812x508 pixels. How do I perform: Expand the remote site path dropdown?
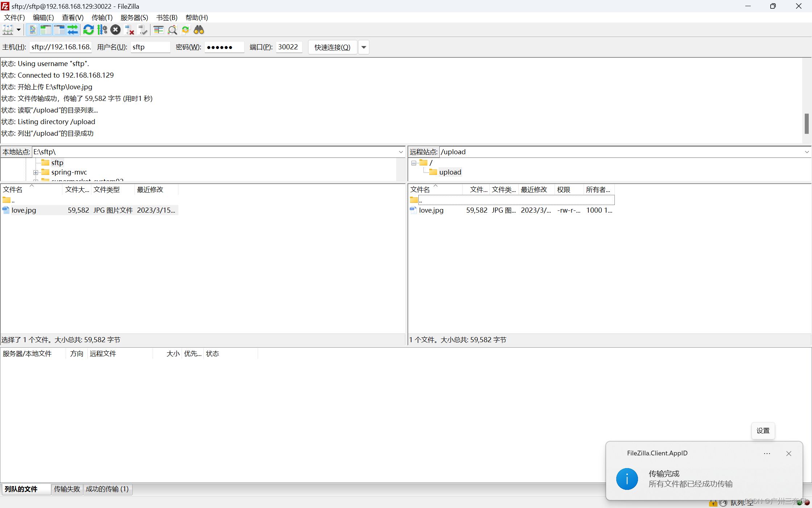807,152
